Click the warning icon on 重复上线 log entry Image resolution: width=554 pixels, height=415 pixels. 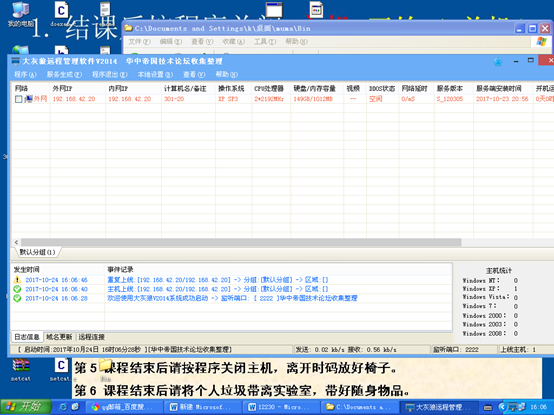[x=17, y=280]
